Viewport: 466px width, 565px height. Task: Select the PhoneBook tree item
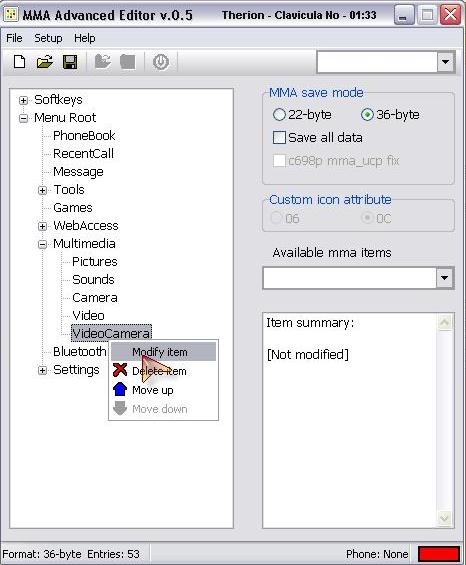pyautogui.click(x=84, y=135)
